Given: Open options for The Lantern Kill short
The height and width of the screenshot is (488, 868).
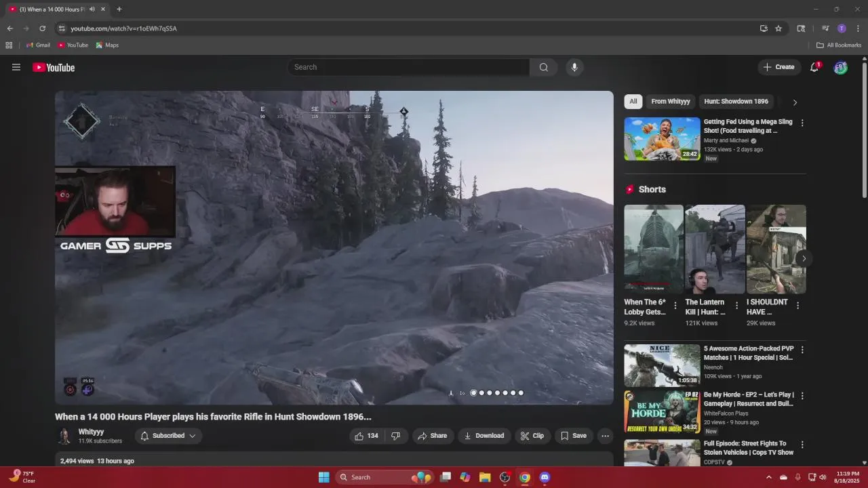Looking at the screenshot, I should pos(736,306).
